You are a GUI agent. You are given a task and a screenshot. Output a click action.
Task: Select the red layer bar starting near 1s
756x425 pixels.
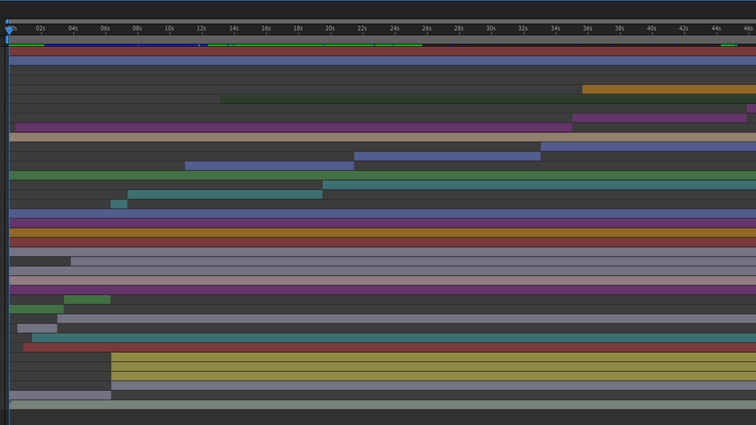point(390,347)
